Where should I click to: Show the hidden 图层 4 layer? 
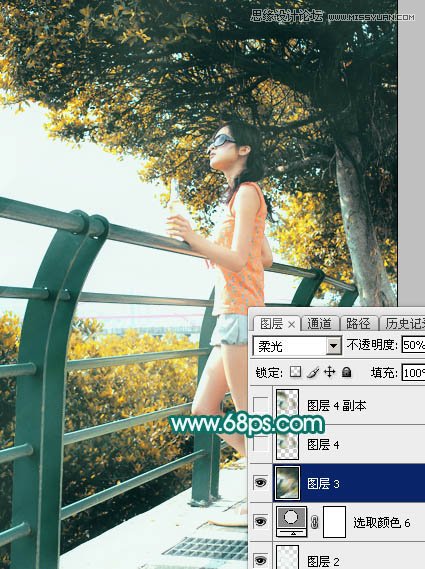click(261, 444)
